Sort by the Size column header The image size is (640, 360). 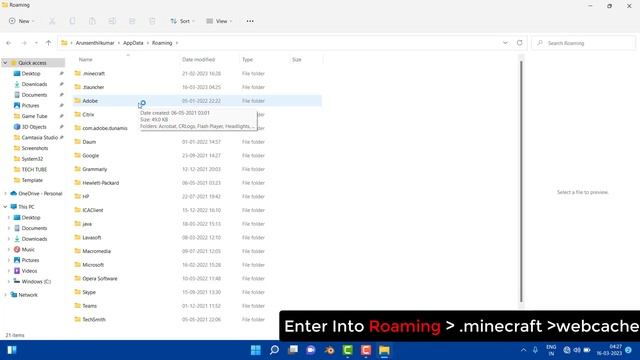(297, 60)
